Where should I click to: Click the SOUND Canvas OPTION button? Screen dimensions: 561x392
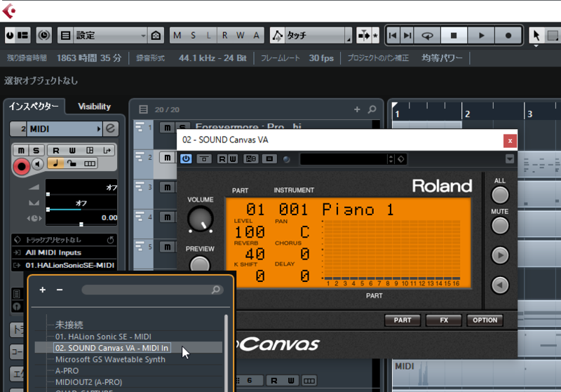point(485,320)
